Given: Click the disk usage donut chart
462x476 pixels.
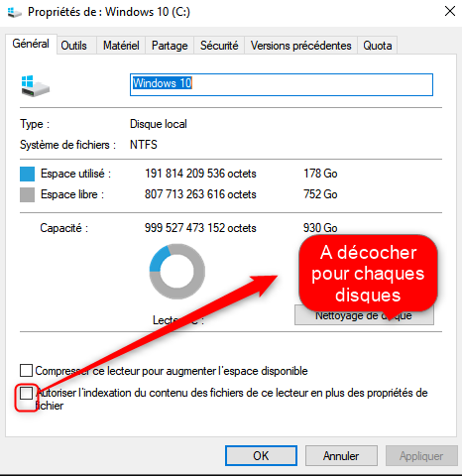Looking at the screenshot, I should pos(177,272).
